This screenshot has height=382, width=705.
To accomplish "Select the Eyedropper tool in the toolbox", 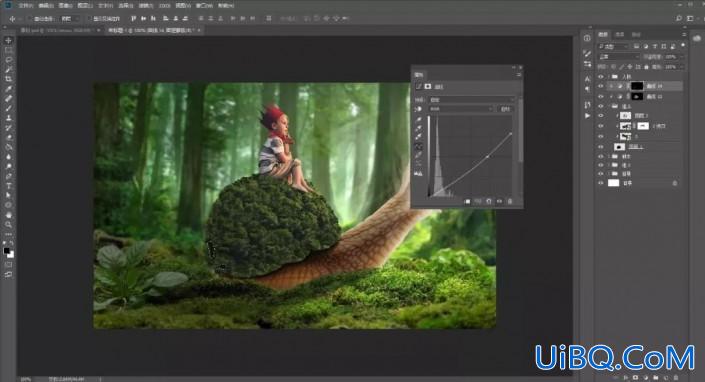I will [8, 89].
